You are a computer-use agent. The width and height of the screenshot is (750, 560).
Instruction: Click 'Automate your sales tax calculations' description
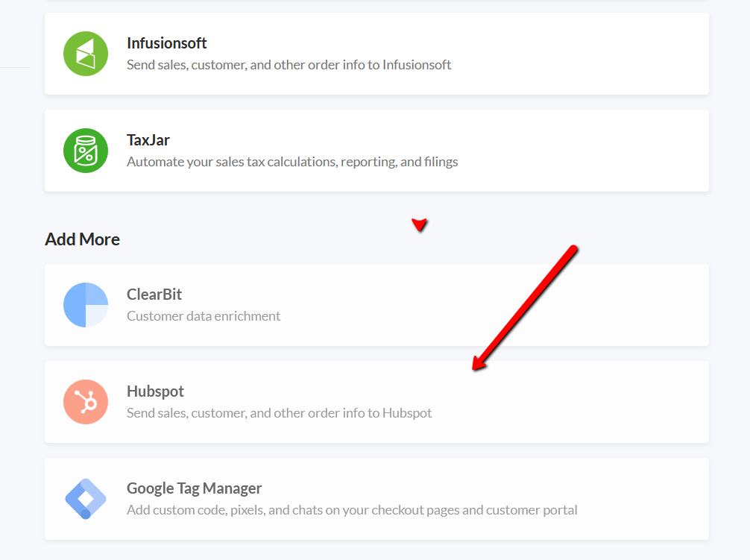[292, 162]
